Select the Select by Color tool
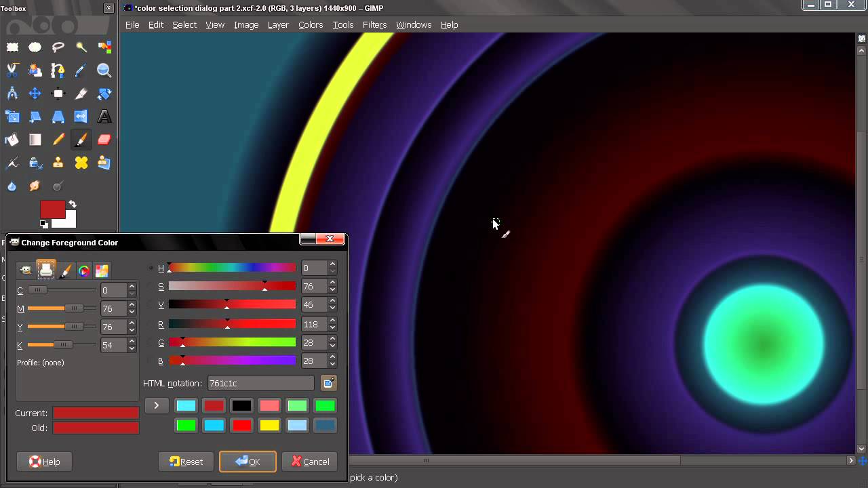Viewport: 868px width, 488px height. (104, 47)
